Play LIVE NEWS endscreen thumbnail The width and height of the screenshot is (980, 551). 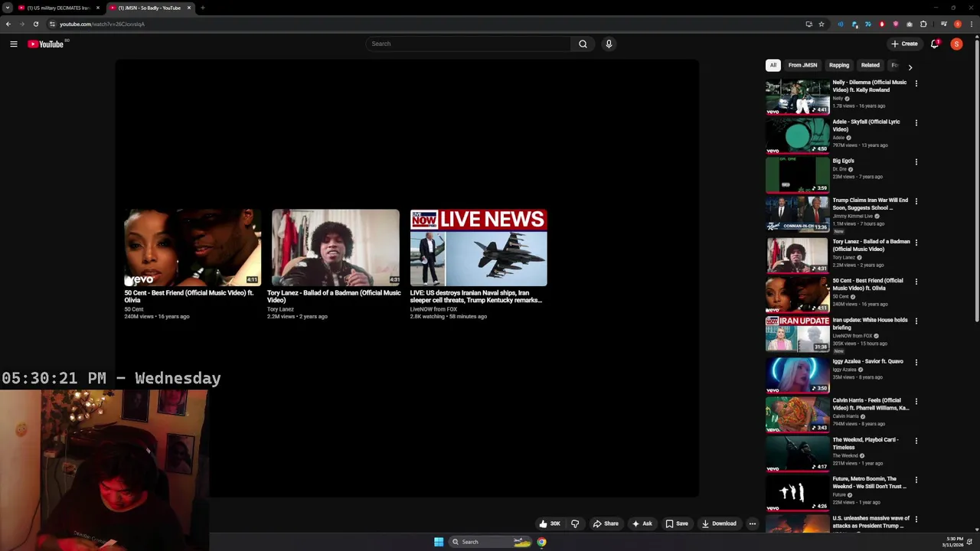(479, 247)
